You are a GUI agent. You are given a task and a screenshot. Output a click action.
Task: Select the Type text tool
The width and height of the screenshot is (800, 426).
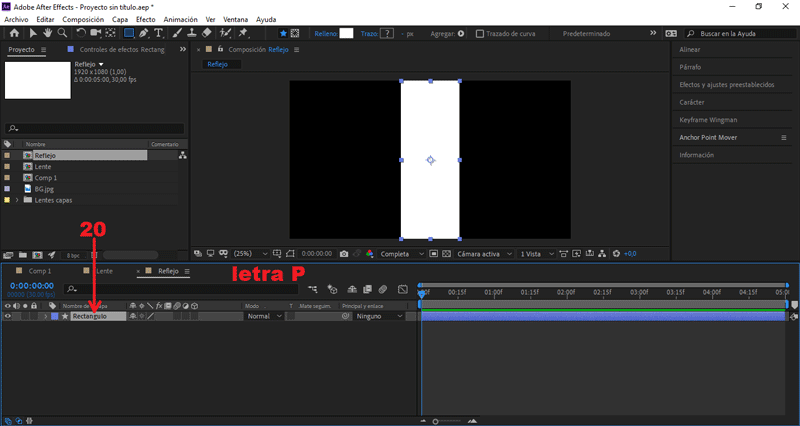159,33
